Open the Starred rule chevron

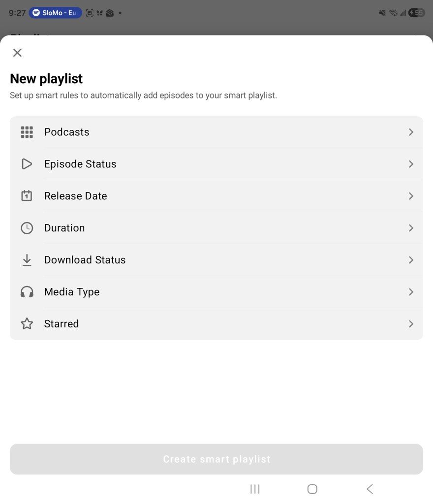point(411,324)
